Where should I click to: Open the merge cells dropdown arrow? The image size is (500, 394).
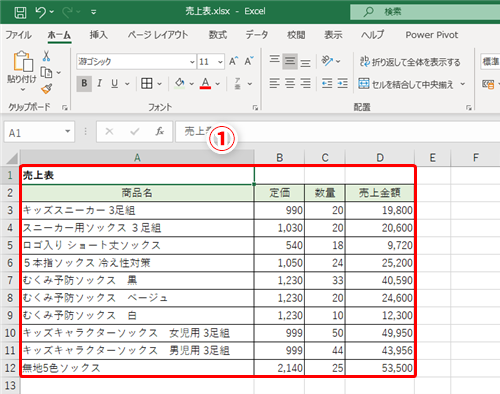(x=463, y=84)
